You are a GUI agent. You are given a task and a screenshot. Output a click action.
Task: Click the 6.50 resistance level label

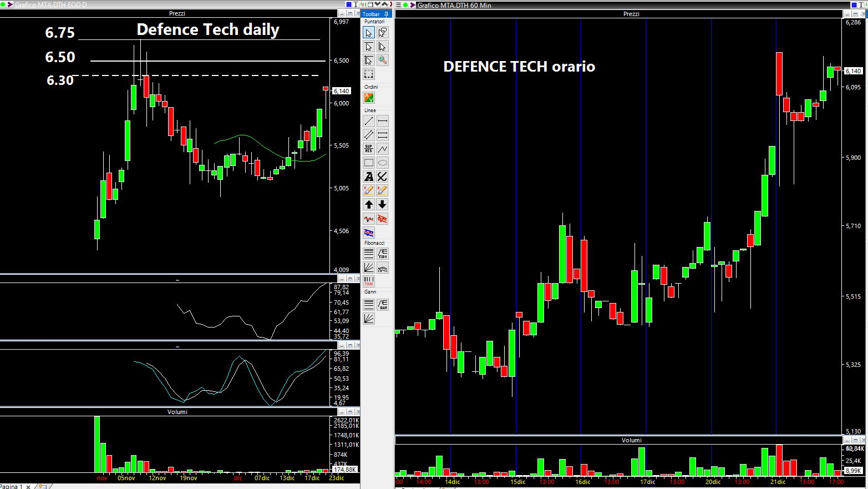[x=60, y=57]
